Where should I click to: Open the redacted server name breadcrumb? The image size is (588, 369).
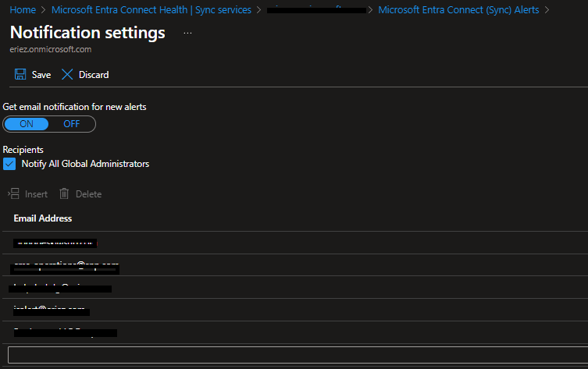[316, 9]
